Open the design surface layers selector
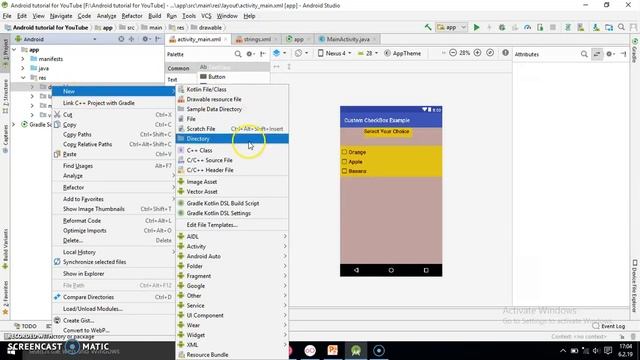640x360 pixels. coord(279,53)
